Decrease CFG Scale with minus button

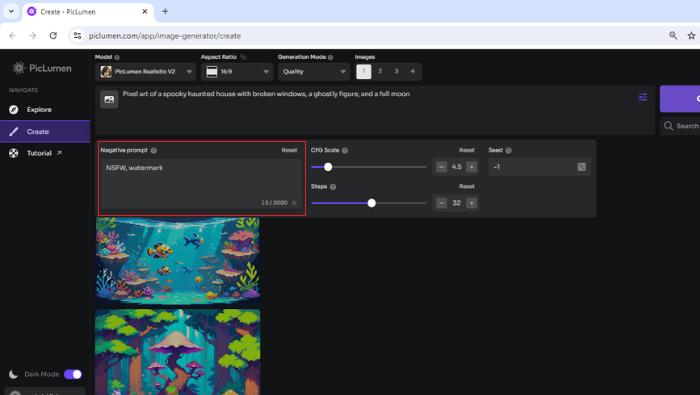pos(441,167)
